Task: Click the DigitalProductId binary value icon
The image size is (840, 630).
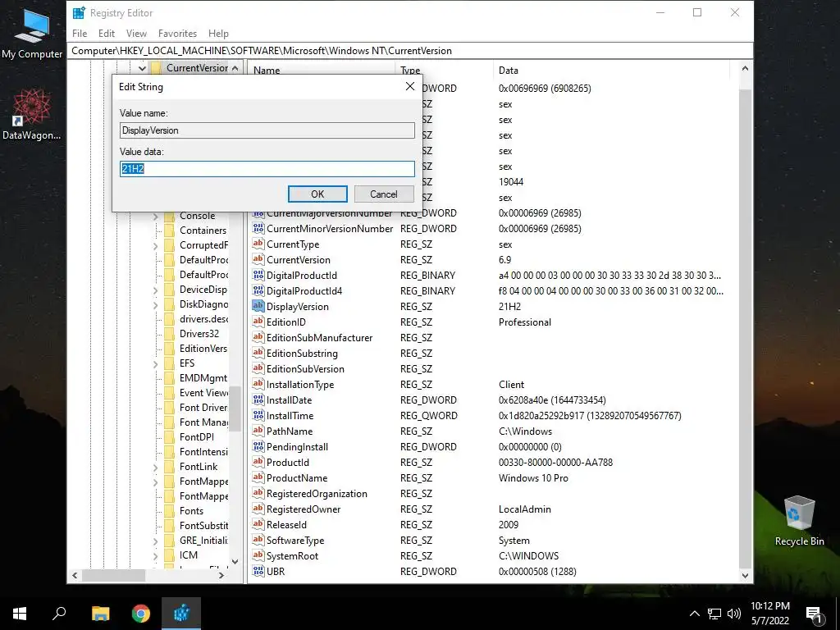Action: (258, 275)
